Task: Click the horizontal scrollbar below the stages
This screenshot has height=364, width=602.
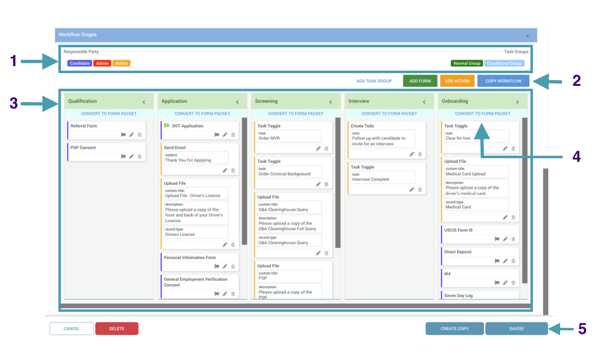Action: (296, 306)
